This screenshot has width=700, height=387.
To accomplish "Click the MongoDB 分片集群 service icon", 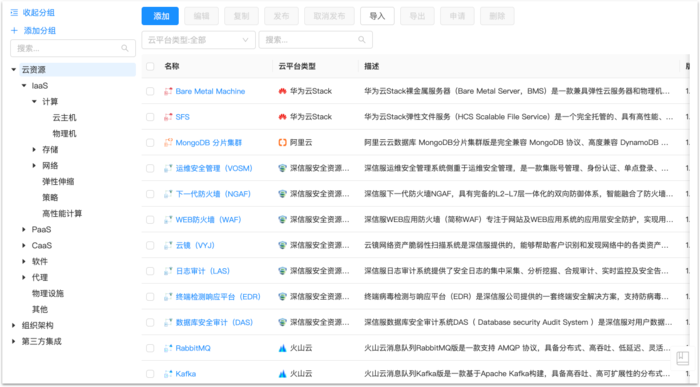I will [x=168, y=142].
